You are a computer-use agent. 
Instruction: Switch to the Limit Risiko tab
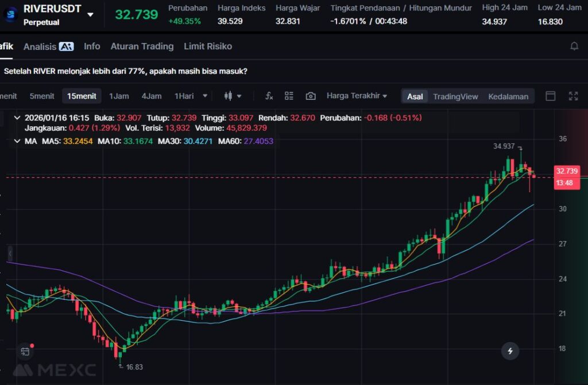coord(208,46)
